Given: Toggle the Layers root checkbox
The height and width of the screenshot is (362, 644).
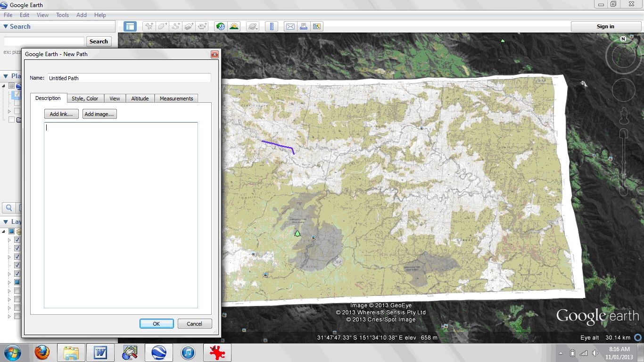Looking at the screenshot, I should 11,231.
